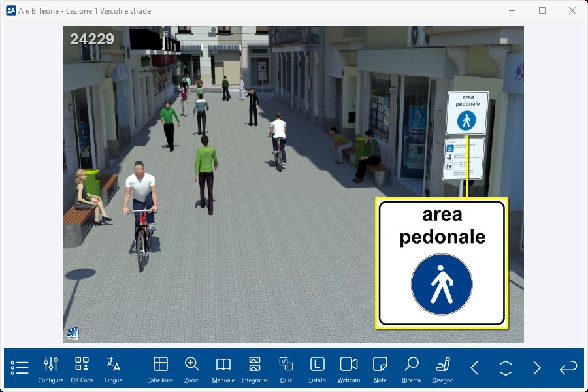The width and height of the screenshot is (588, 392).
Task: Open the Manuale book
Action: (223, 369)
